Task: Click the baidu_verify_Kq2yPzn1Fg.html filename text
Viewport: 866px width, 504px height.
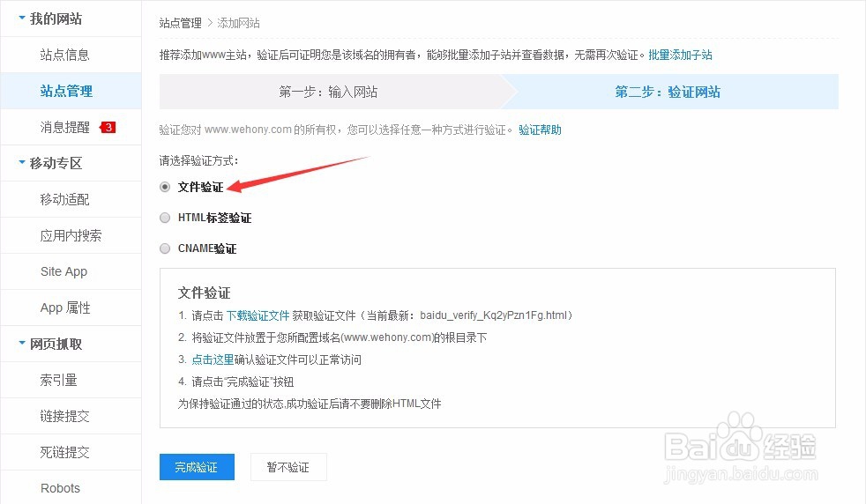Action: point(493,315)
